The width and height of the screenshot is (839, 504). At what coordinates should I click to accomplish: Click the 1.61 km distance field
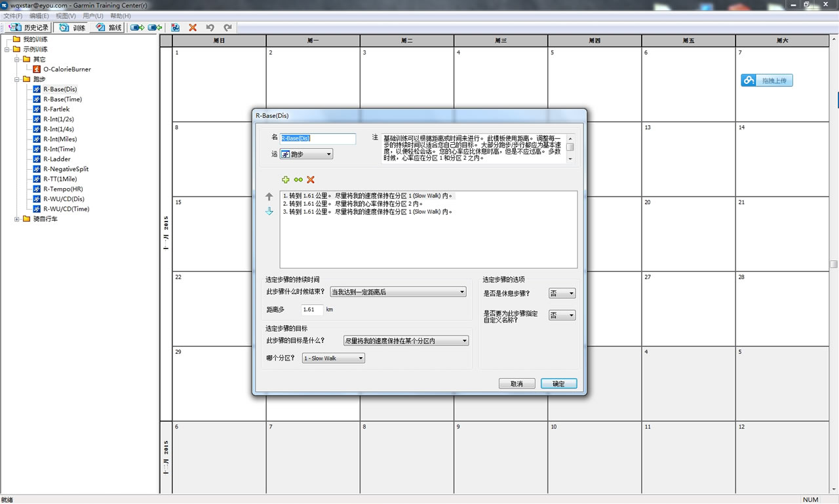pyautogui.click(x=312, y=309)
